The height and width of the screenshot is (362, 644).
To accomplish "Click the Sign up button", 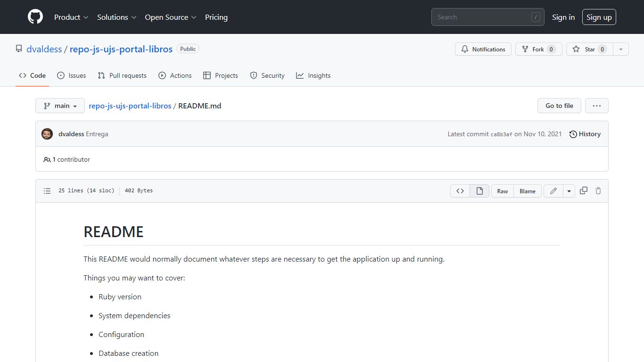I will click(599, 17).
